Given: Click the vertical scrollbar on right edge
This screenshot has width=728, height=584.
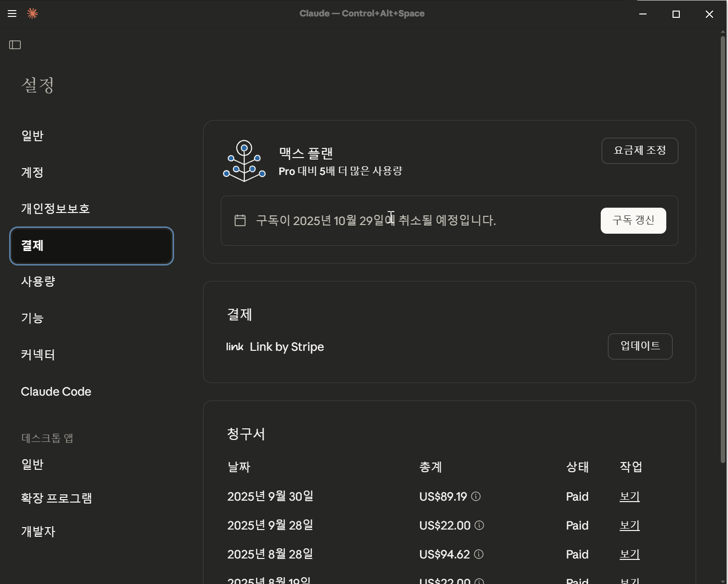Looking at the screenshot, I should coord(723,248).
